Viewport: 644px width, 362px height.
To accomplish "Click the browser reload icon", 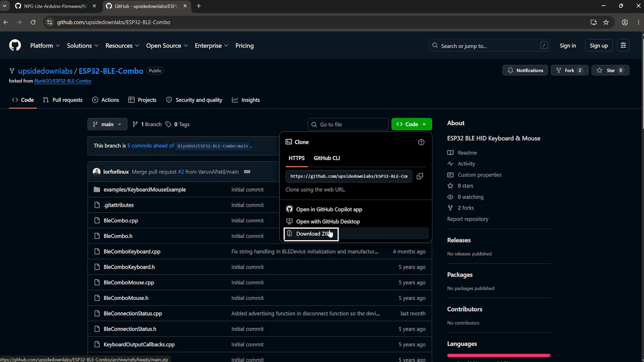I will click(33, 22).
